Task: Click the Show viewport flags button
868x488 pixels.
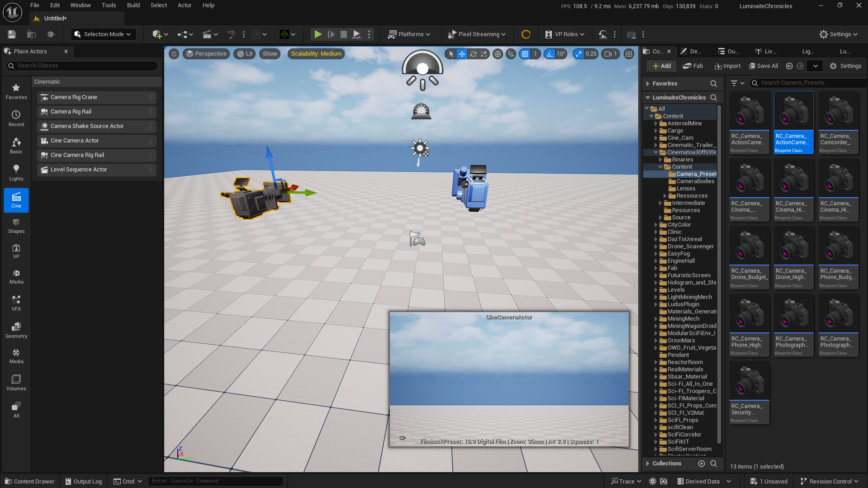Action: tap(270, 54)
